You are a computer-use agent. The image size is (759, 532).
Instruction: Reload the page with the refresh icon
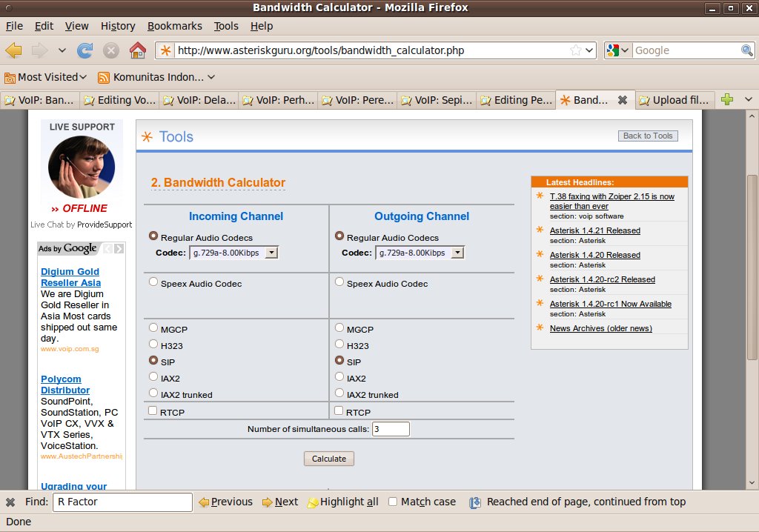tap(85, 50)
